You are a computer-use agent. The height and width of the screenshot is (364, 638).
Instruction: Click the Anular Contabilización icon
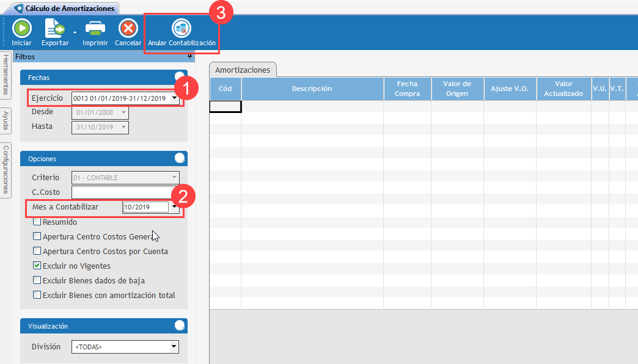click(x=182, y=28)
